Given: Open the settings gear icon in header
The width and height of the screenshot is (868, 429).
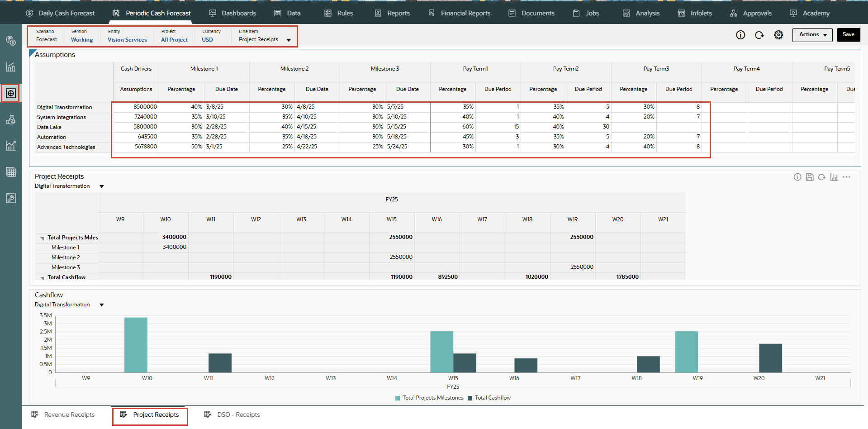Looking at the screenshot, I should pyautogui.click(x=778, y=35).
